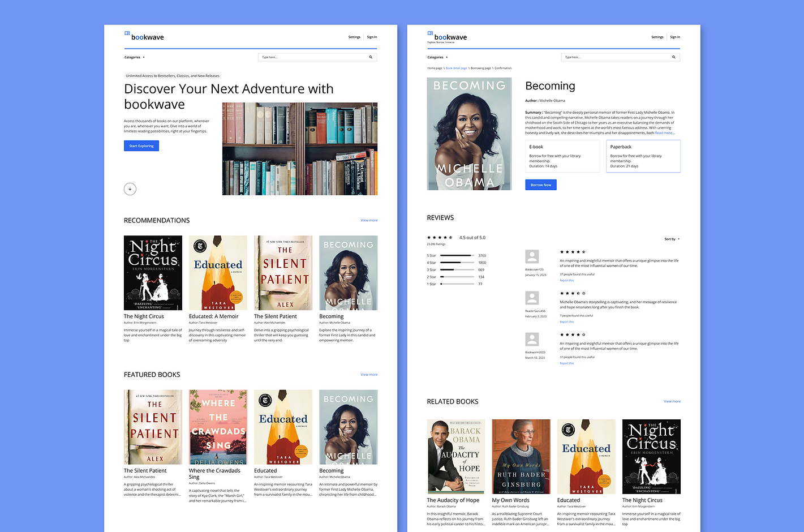The width and height of the screenshot is (804, 532).
Task: Open Educated cover in Related Books
Action: coord(586,457)
